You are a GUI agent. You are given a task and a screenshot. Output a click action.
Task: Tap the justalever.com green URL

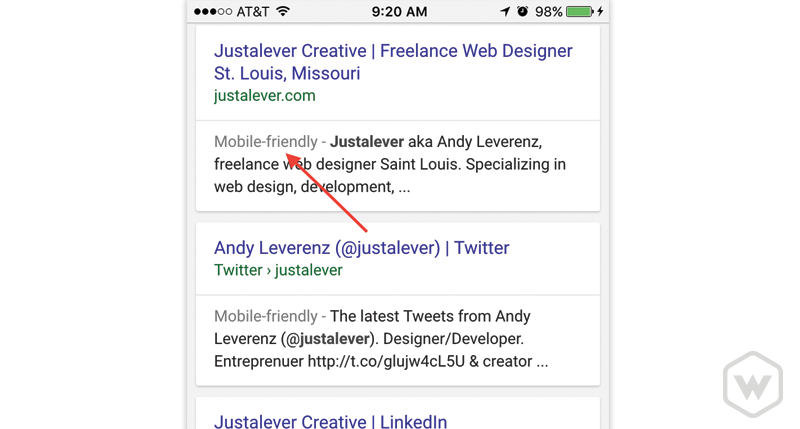(264, 96)
